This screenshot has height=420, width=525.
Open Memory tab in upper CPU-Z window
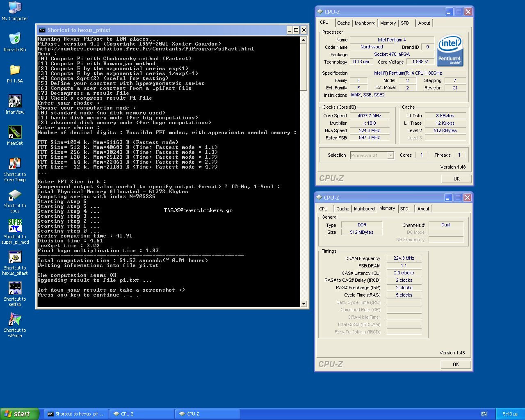tap(388, 23)
